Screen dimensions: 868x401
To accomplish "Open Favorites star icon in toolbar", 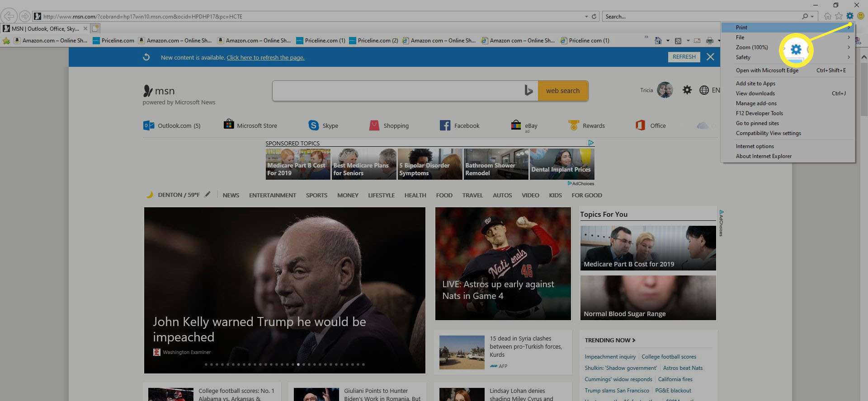I will (839, 16).
